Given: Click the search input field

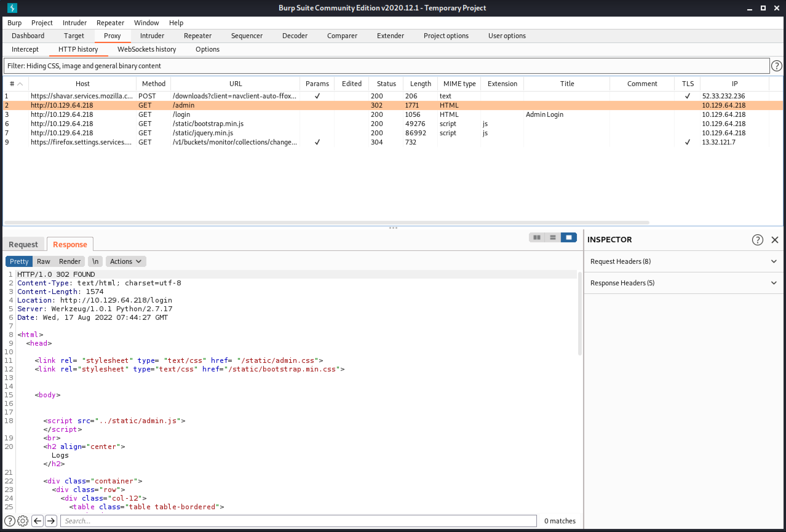Looking at the screenshot, I should pos(298,521).
